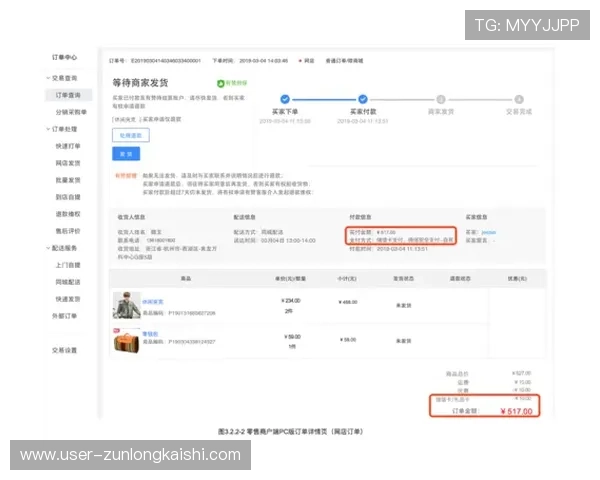This screenshot has width=600, height=480.
Task: Open the buyer name link under 买家信息
Action: point(489,232)
